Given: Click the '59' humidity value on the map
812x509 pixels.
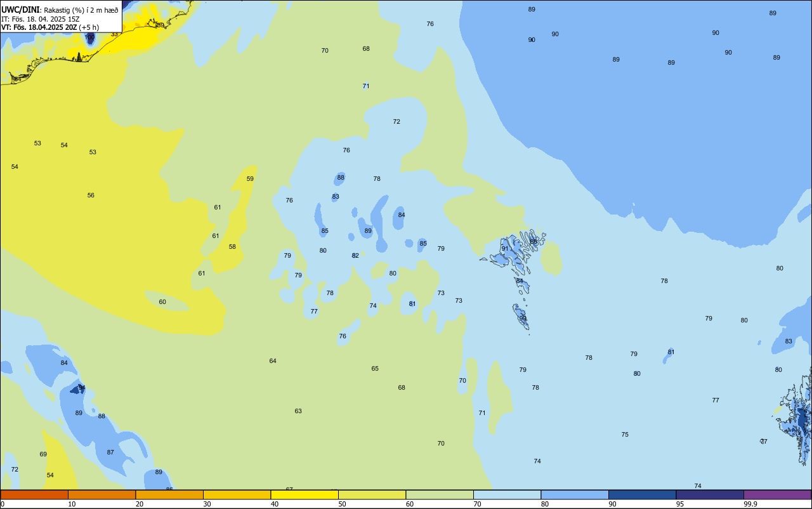Looking at the screenshot, I should [250, 179].
